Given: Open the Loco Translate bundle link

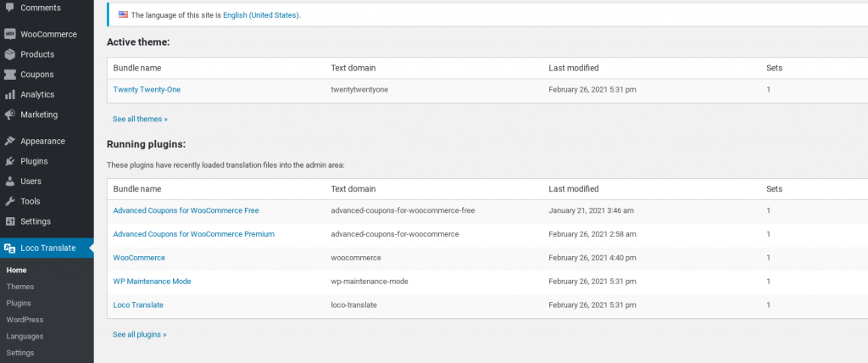Looking at the screenshot, I should (x=138, y=304).
